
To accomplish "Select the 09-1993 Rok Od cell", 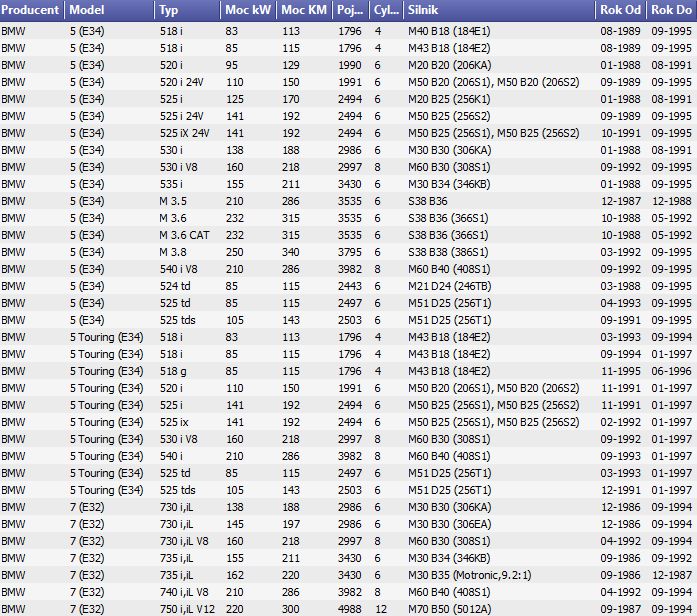I will click(x=621, y=456).
